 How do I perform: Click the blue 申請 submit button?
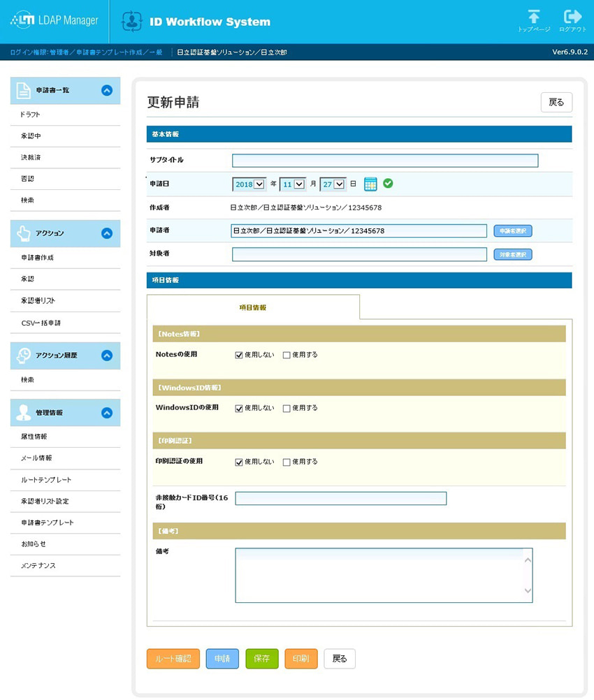click(x=222, y=659)
